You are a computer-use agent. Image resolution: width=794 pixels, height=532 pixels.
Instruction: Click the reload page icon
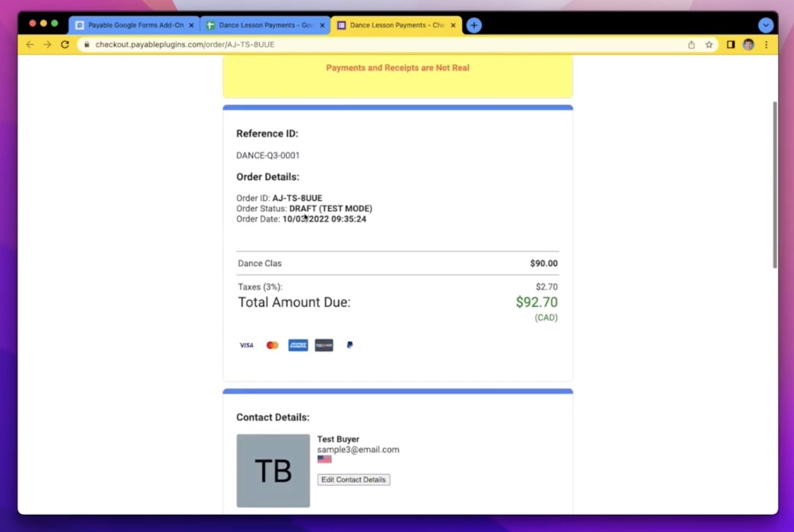coord(65,44)
